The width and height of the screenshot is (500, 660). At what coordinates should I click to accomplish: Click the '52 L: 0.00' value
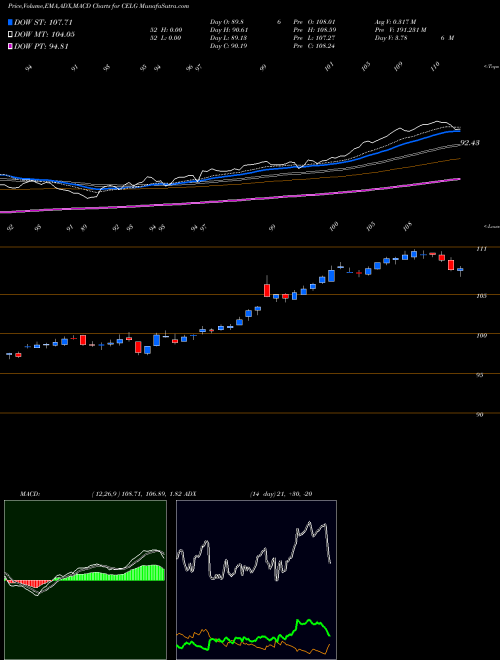[x=164, y=38]
